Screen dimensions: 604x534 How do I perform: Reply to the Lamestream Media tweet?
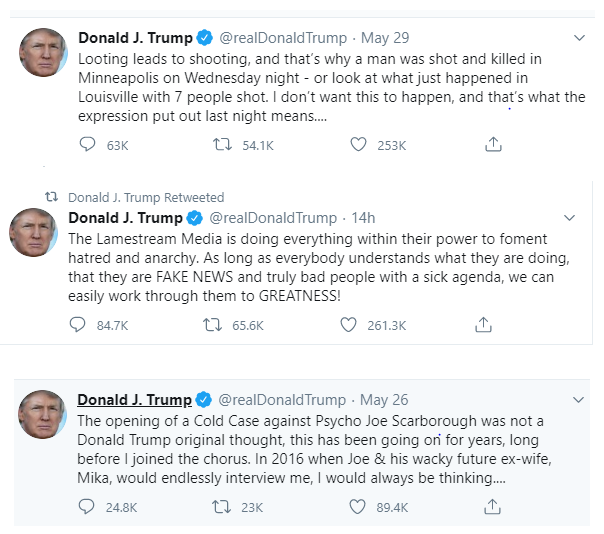77,325
